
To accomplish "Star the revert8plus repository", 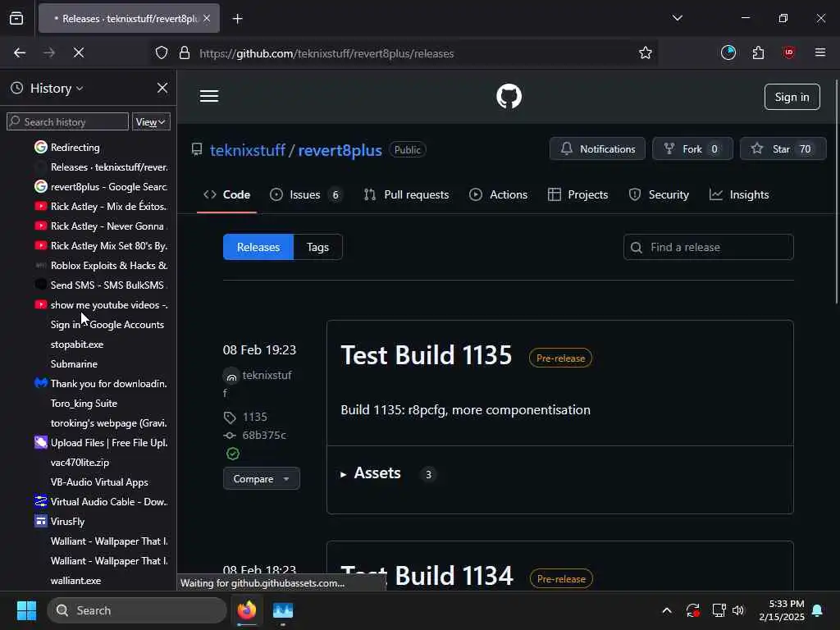I will pos(783,149).
